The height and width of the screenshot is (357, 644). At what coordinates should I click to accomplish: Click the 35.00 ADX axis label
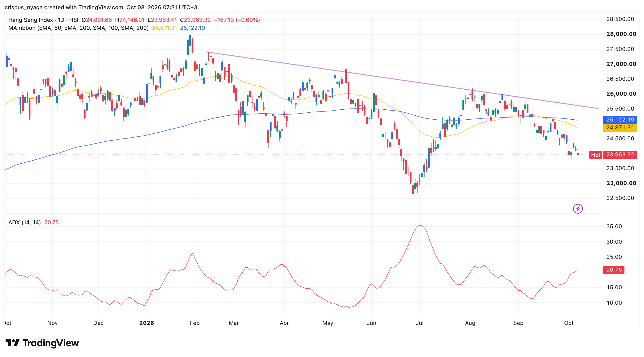point(614,226)
